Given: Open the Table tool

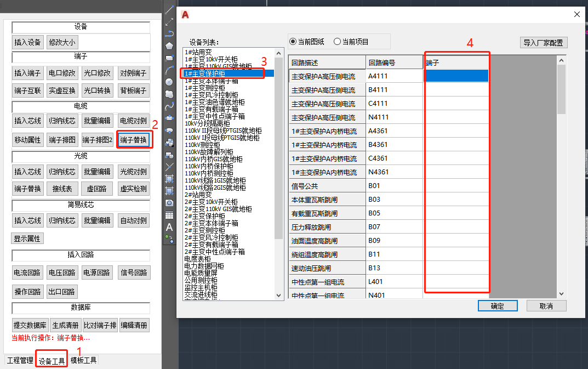Looking at the screenshot, I should pos(170,215).
